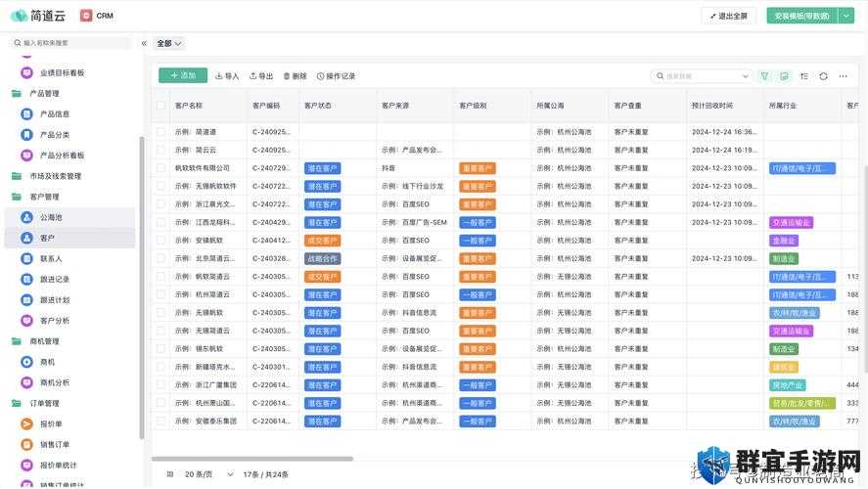Open 报价单统计 icon in sidebar
Viewport: 868px width, 489px height.
coord(26,466)
